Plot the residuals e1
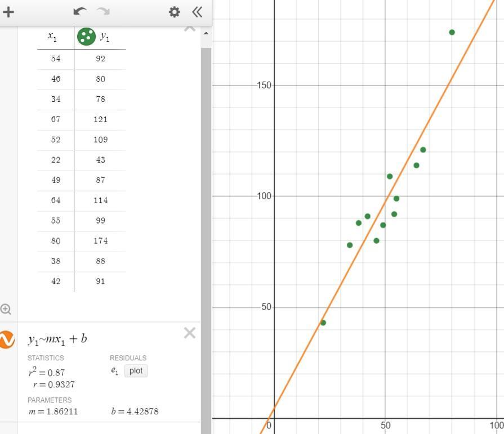Screen dimensions: 504x434 tap(136, 371)
